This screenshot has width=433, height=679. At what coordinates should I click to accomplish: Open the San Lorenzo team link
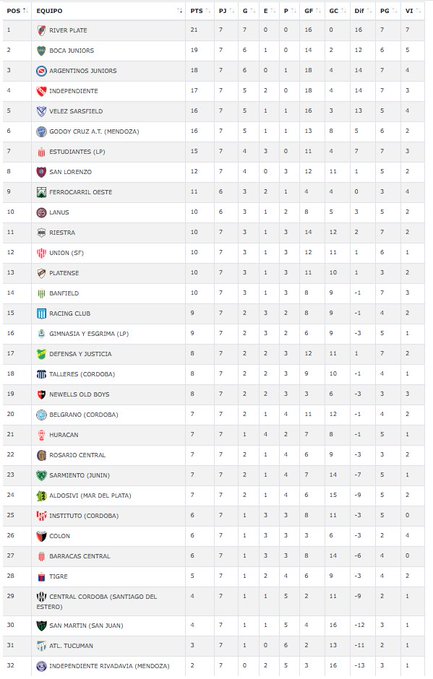[x=71, y=172]
